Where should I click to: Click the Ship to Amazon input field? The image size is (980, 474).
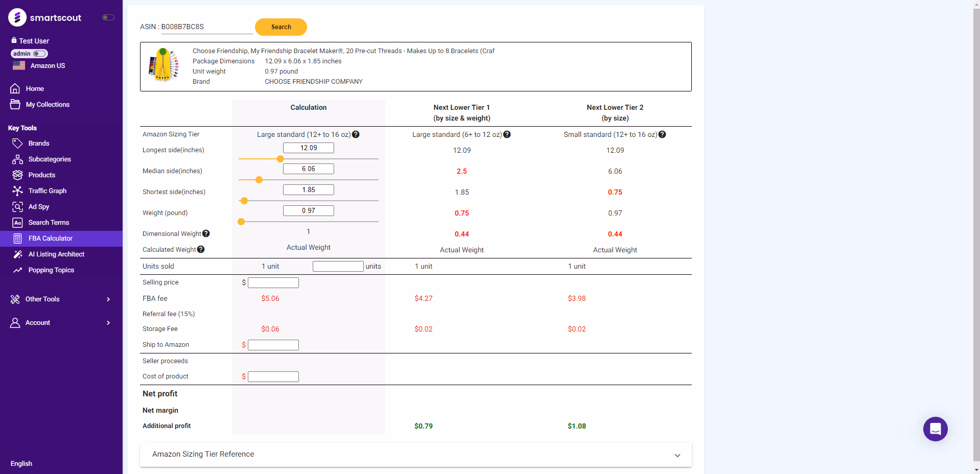[273, 345]
